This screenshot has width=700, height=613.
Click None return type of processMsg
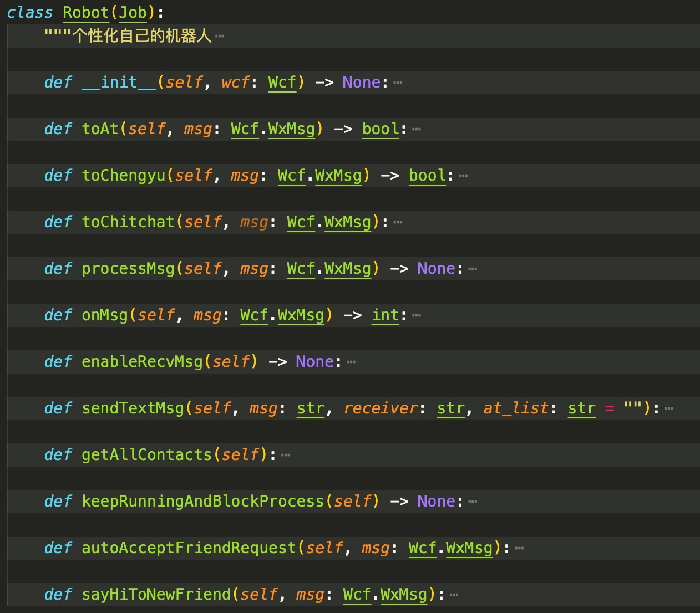pos(437,269)
